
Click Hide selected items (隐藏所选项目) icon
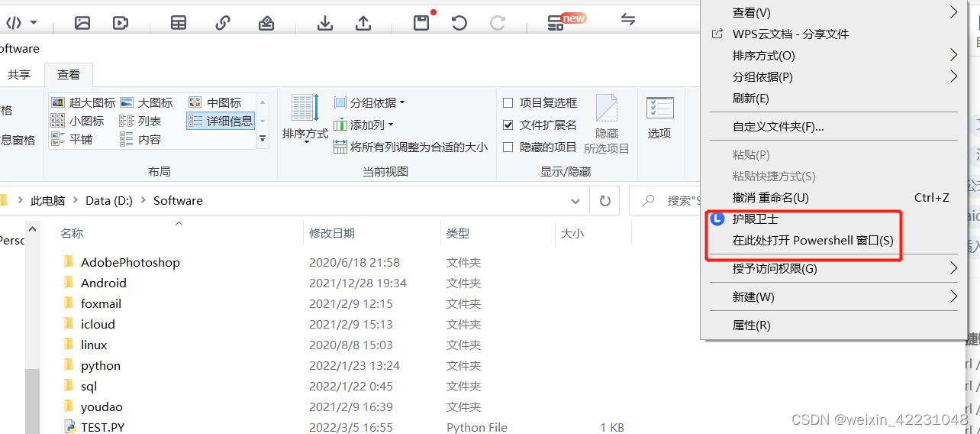[607, 125]
